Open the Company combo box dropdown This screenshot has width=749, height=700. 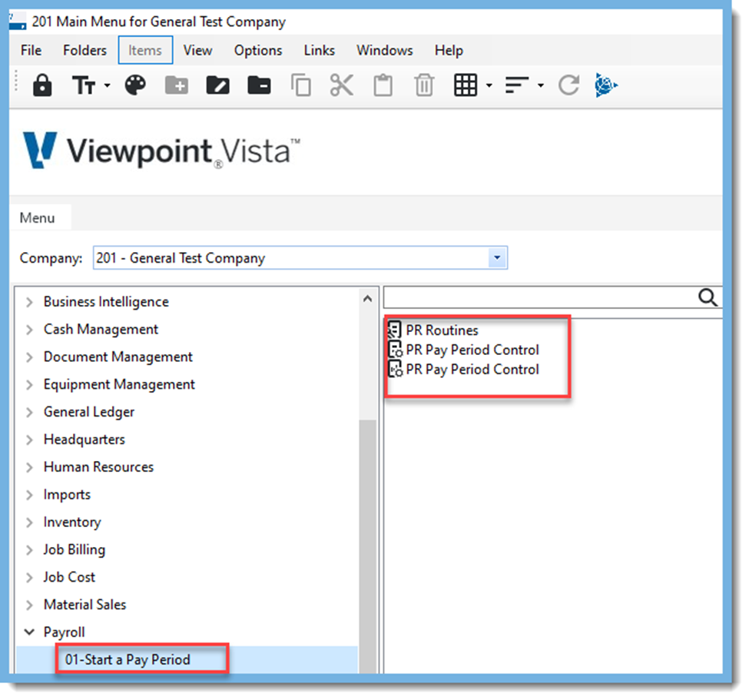point(497,258)
